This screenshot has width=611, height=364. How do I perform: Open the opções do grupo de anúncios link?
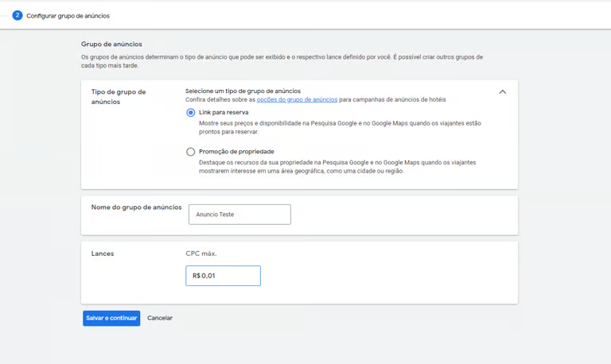pyautogui.click(x=297, y=99)
